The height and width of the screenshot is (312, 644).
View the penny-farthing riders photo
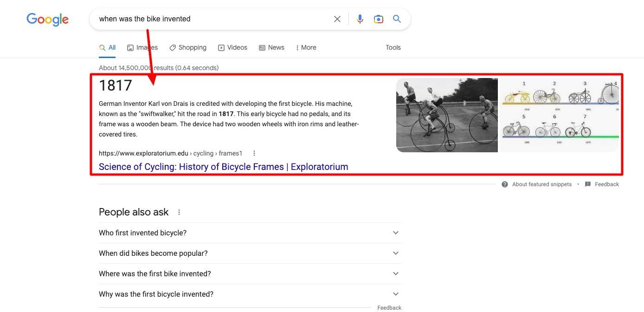click(447, 115)
